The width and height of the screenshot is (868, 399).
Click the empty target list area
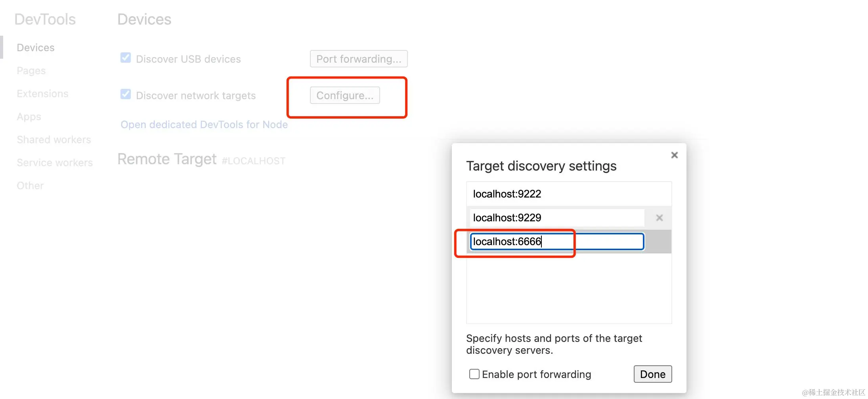pos(568,288)
